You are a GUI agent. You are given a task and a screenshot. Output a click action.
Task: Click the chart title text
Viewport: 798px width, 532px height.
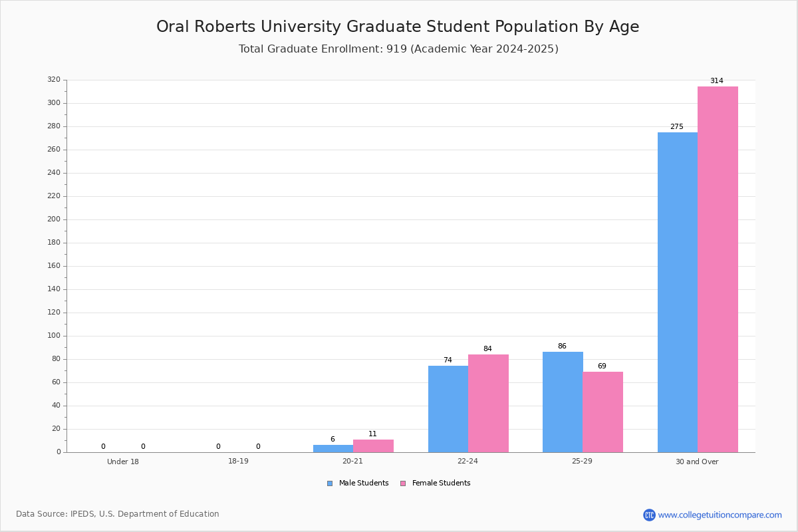click(398, 27)
